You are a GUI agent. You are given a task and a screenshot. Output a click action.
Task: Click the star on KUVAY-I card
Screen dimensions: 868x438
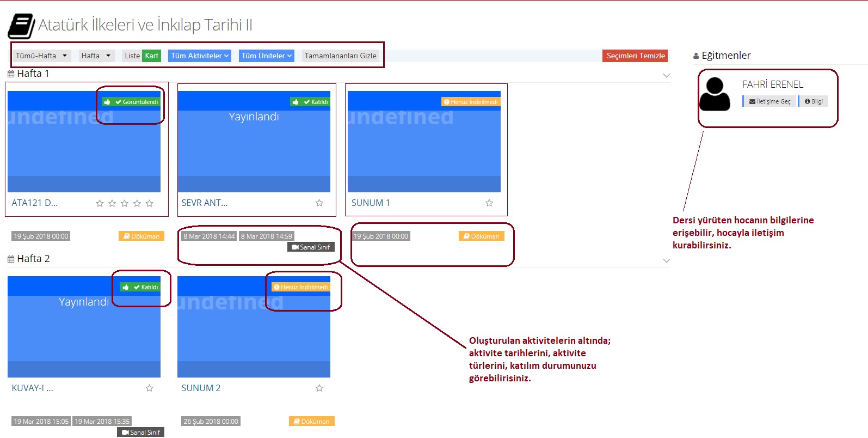click(150, 388)
